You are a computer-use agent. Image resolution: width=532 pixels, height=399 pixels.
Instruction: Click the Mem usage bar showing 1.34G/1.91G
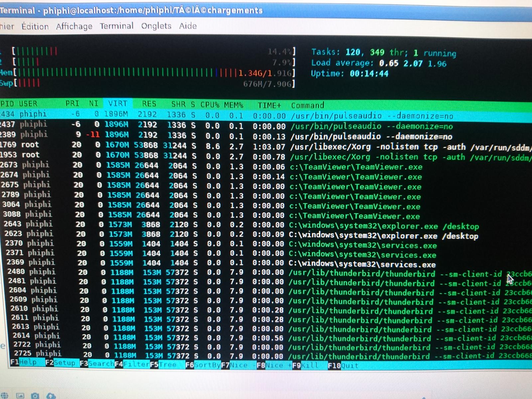click(148, 72)
